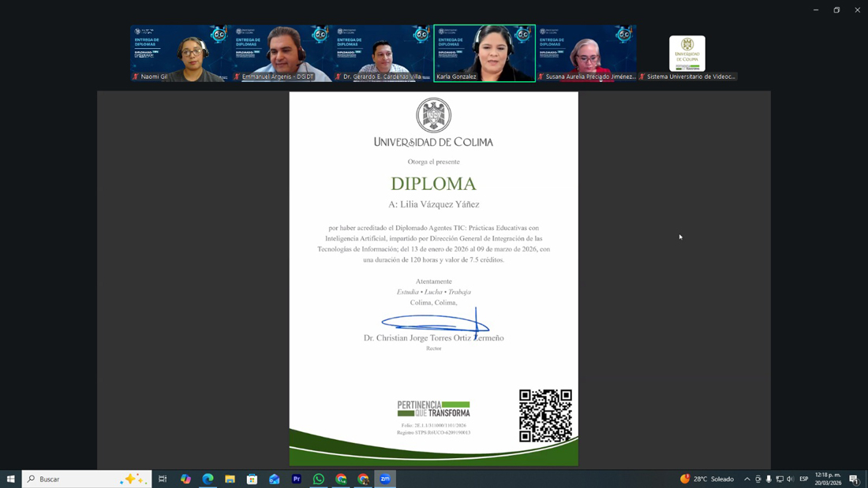
Task: Open WhatsApp from the taskbar
Action: [x=319, y=479]
